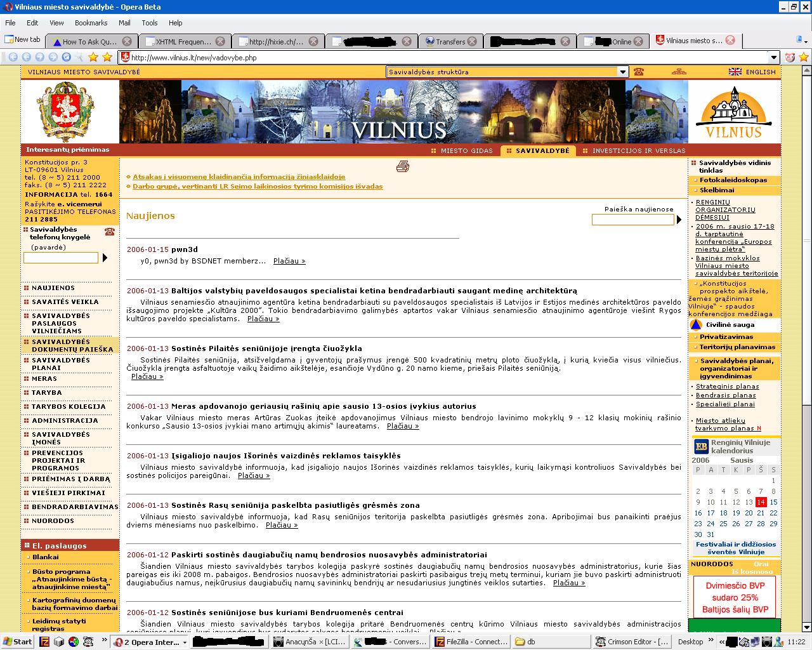Select highlighted date 14 in calendar
Screen dimensions: 812x650
(x=761, y=501)
